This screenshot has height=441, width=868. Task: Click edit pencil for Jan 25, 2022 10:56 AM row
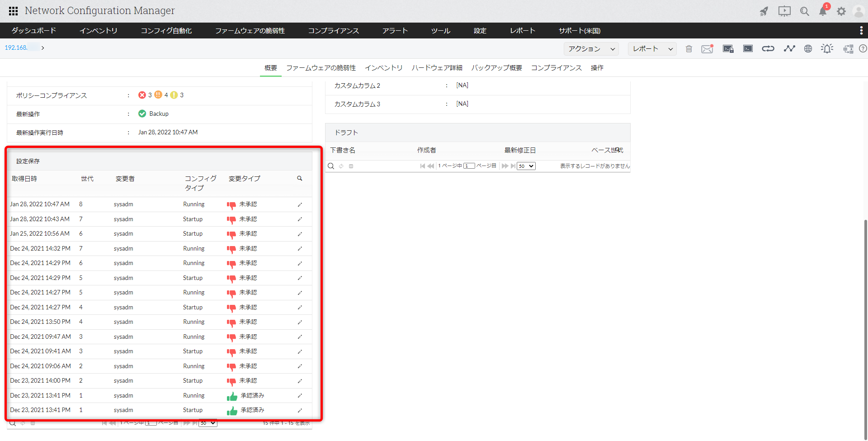[300, 234]
